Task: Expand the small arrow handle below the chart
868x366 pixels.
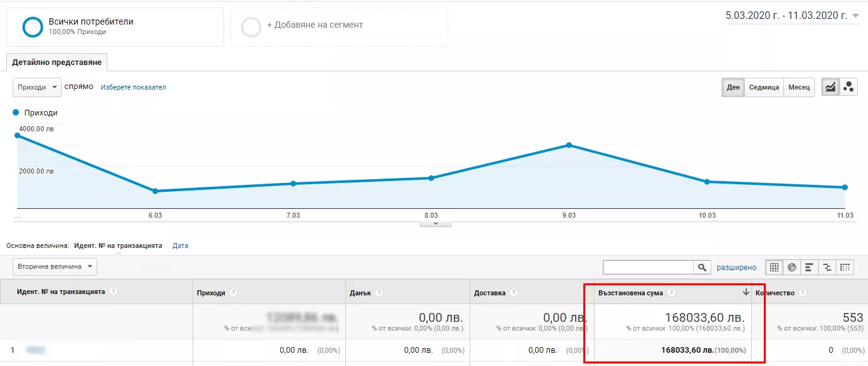Action: 436,223
